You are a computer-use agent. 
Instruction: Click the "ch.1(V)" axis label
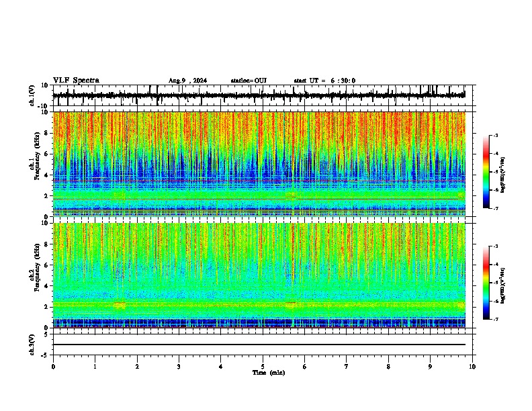point(32,95)
